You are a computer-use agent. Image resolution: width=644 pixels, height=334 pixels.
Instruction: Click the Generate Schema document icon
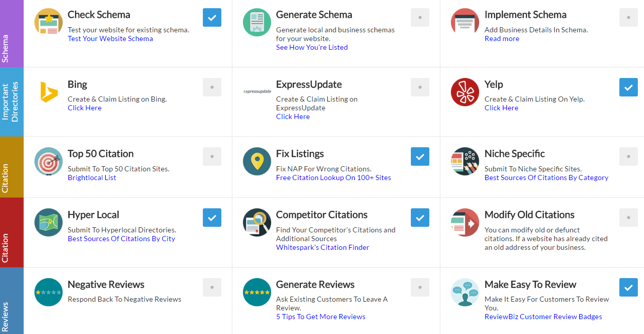pos(257,22)
